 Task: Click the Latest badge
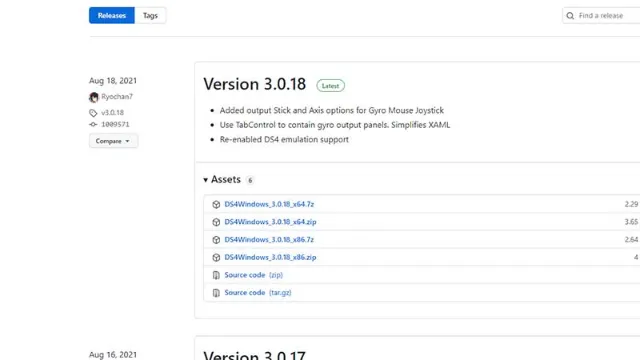pyautogui.click(x=330, y=86)
